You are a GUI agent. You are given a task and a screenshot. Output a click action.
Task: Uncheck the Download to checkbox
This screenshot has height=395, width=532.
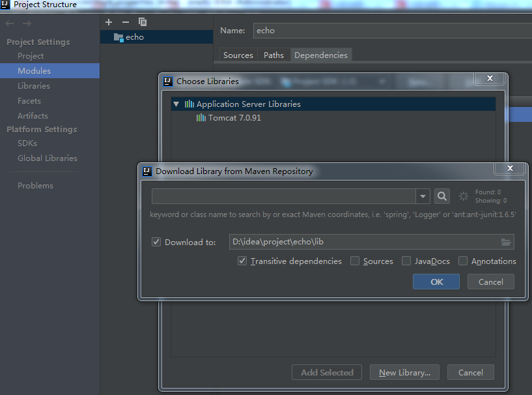coord(156,242)
